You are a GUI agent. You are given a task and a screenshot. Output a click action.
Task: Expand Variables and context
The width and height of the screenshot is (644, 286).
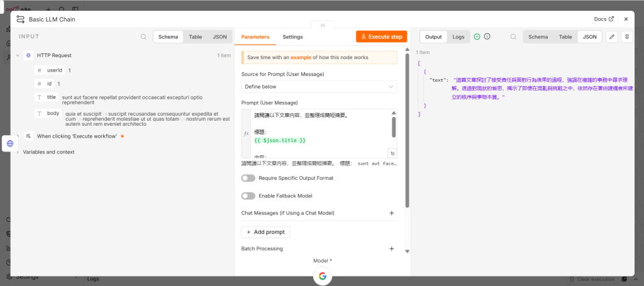coord(18,152)
